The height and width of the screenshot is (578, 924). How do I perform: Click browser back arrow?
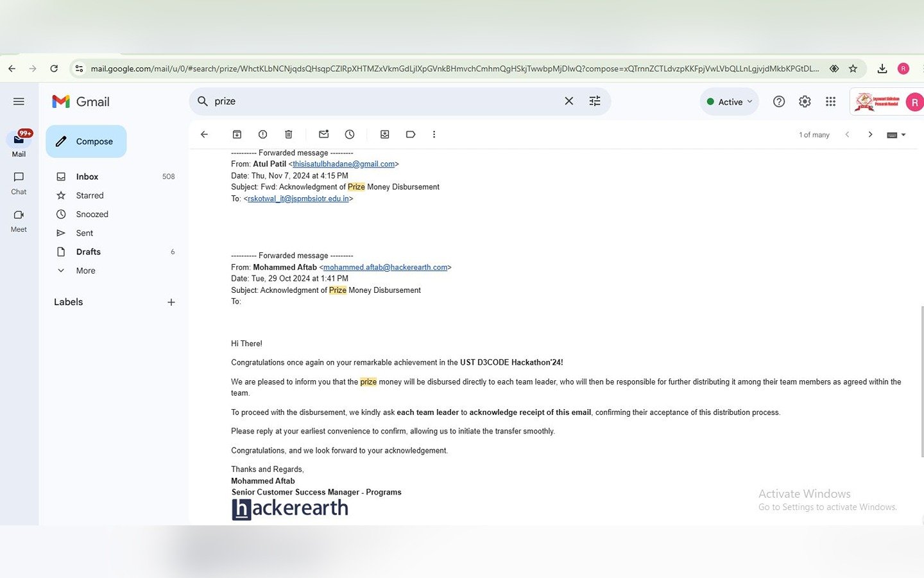[12, 69]
